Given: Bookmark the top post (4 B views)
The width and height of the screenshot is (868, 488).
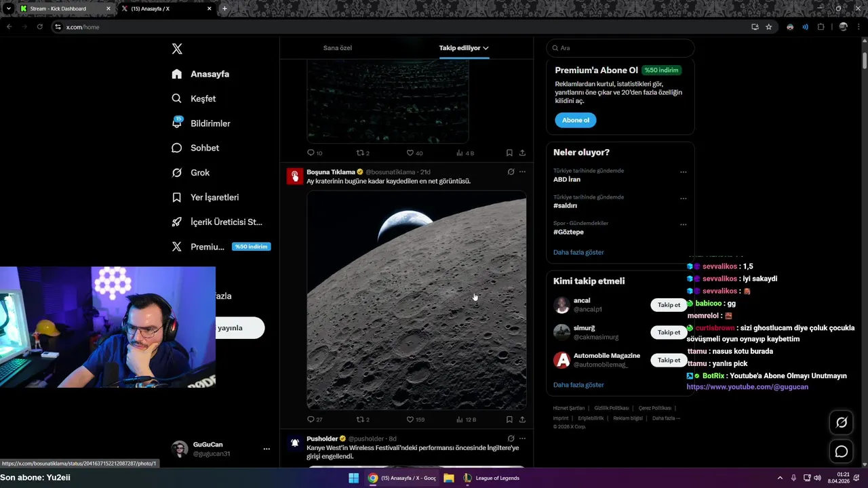Looking at the screenshot, I should coord(509,153).
